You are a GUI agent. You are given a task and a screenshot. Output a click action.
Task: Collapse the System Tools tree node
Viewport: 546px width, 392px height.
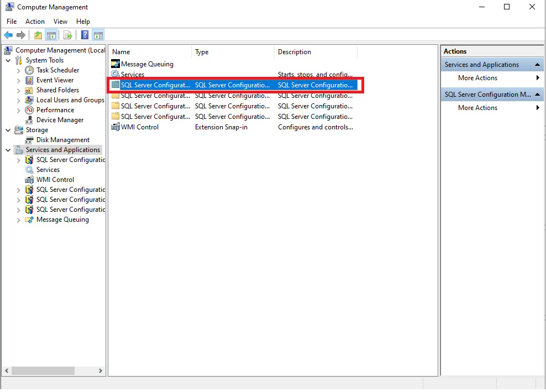tap(8, 60)
